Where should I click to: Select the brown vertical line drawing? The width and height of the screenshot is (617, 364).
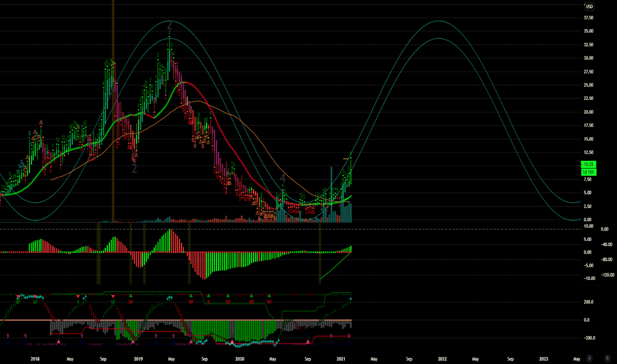113,110
